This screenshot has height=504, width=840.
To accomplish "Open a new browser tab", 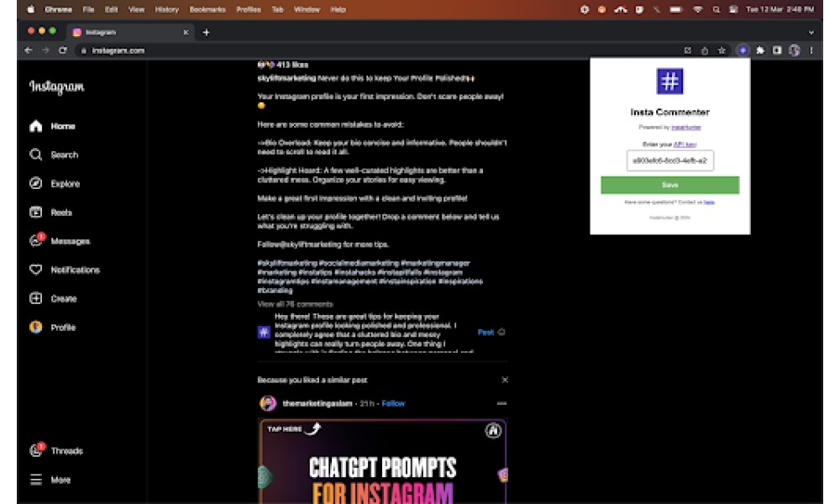I will 206,32.
